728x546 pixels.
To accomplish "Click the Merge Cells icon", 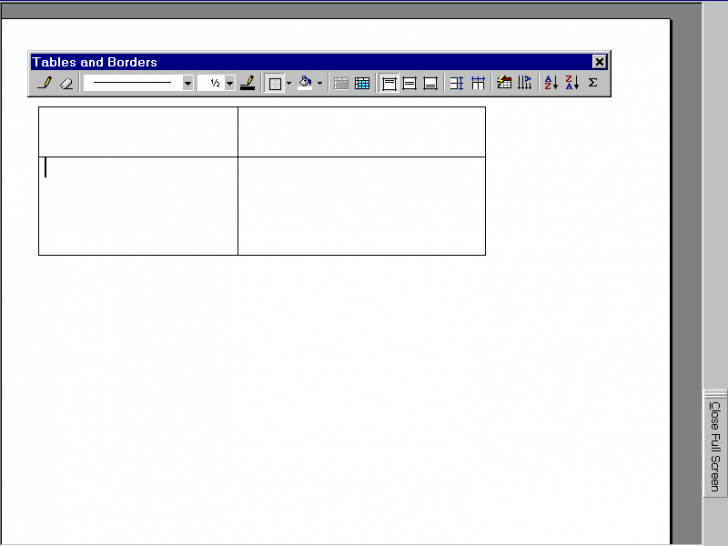I will pyautogui.click(x=341, y=84).
